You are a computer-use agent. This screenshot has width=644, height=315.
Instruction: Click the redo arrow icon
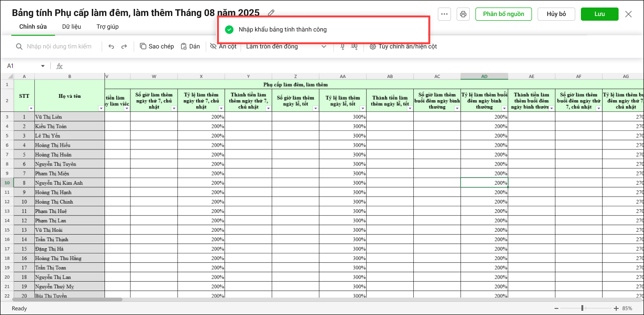point(124,47)
